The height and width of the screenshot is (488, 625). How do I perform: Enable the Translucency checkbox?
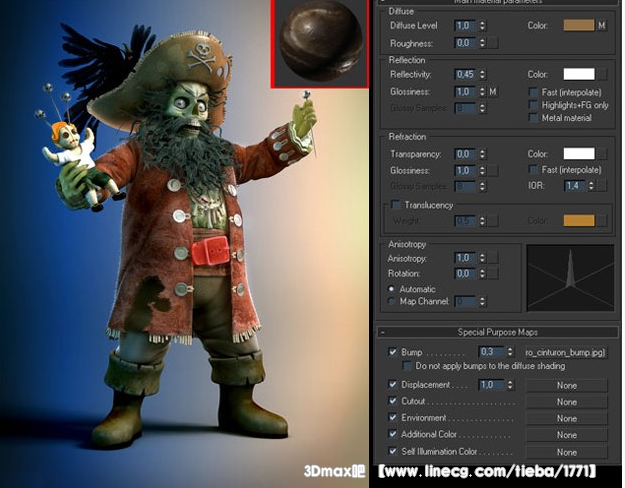[395, 205]
